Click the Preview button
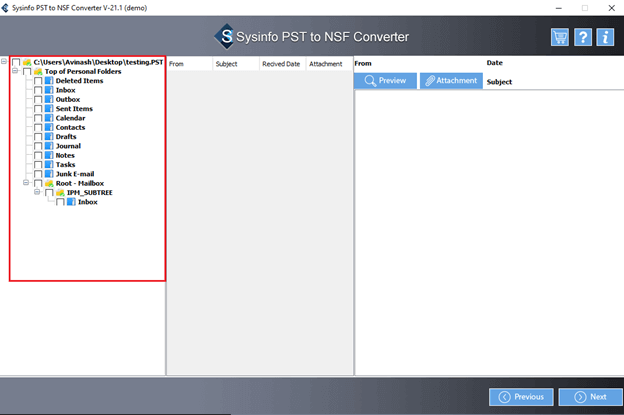Image resolution: width=624 pixels, height=415 pixels. (x=385, y=81)
